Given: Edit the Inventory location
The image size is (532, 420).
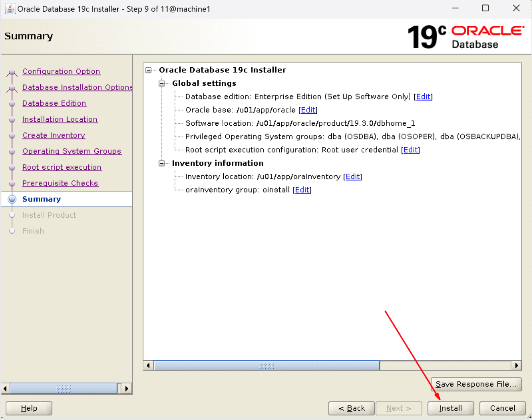Looking at the screenshot, I should tap(353, 177).
